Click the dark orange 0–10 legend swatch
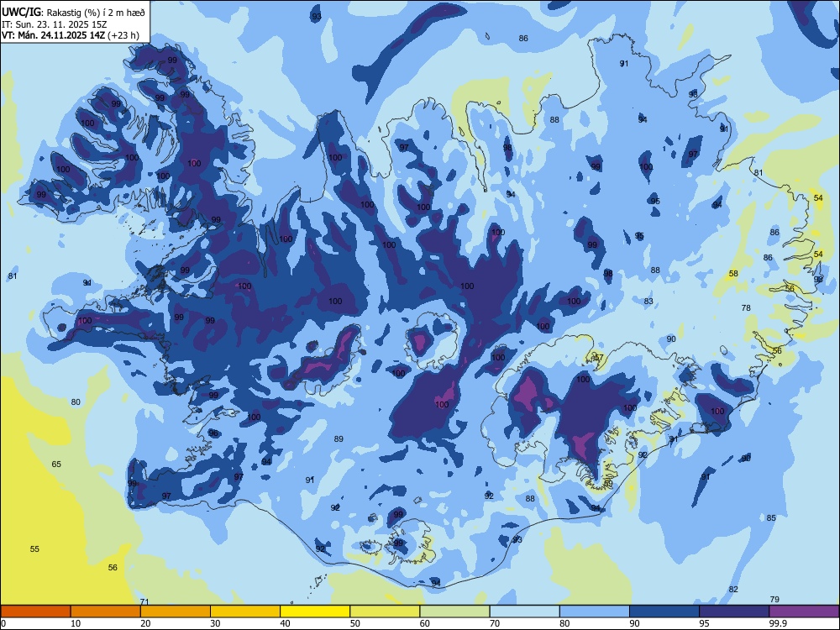Image resolution: width=840 pixels, height=630 pixels. coord(35,612)
